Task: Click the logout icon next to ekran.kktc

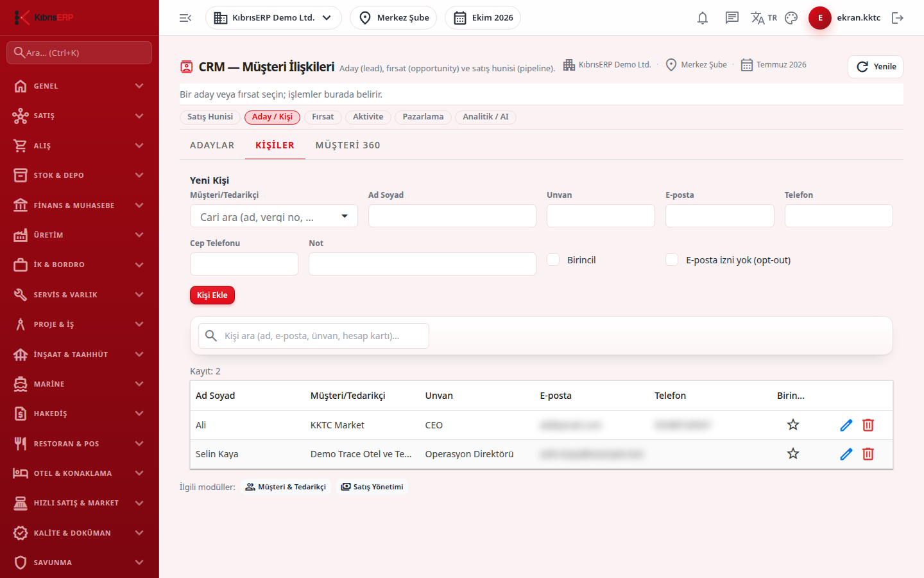Action: point(898,18)
